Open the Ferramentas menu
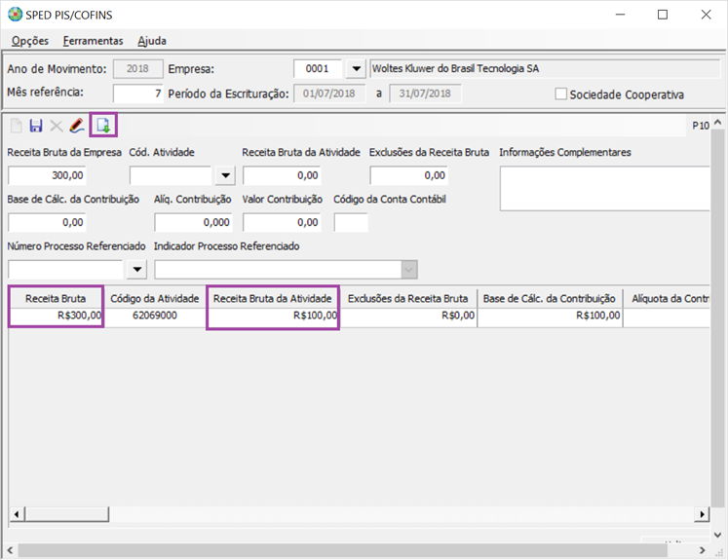728x560 pixels. click(x=93, y=41)
